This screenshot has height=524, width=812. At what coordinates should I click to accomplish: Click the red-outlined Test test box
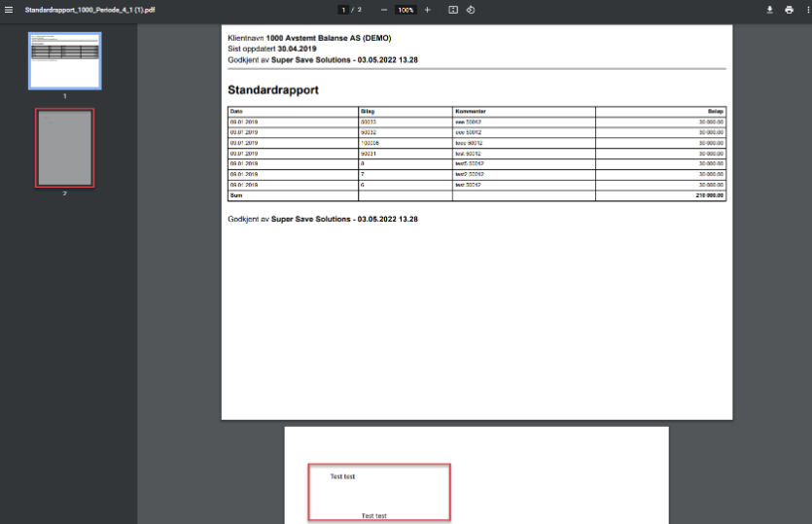pyautogui.click(x=379, y=492)
